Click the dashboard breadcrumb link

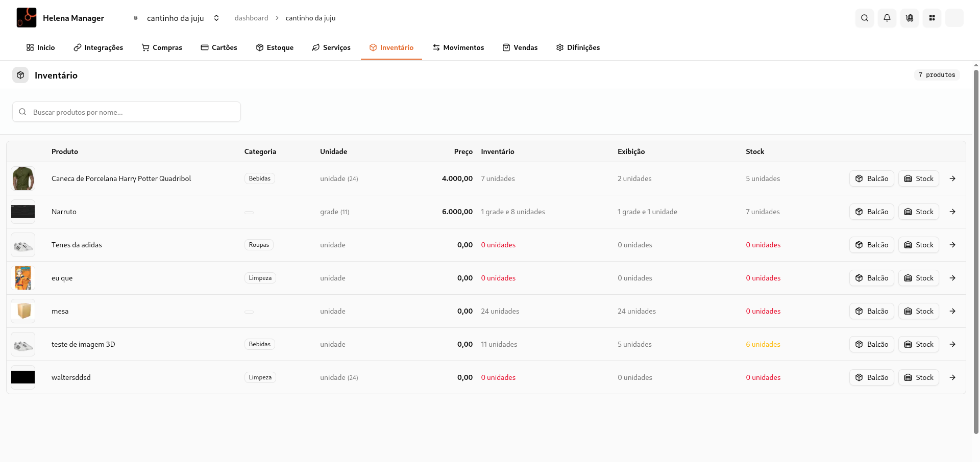pyautogui.click(x=251, y=18)
